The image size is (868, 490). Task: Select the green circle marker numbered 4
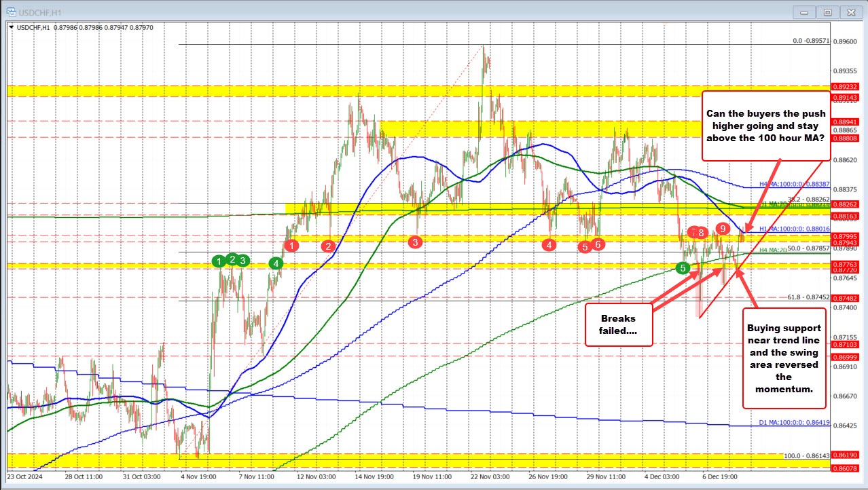click(276, 263)
